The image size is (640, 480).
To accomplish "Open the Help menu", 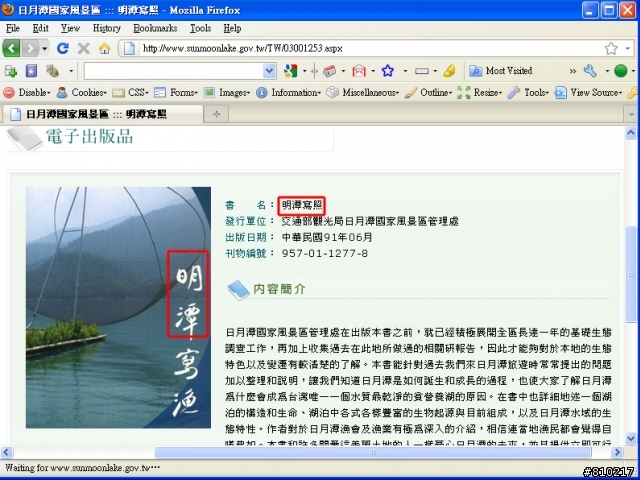I will pos(232,28).
